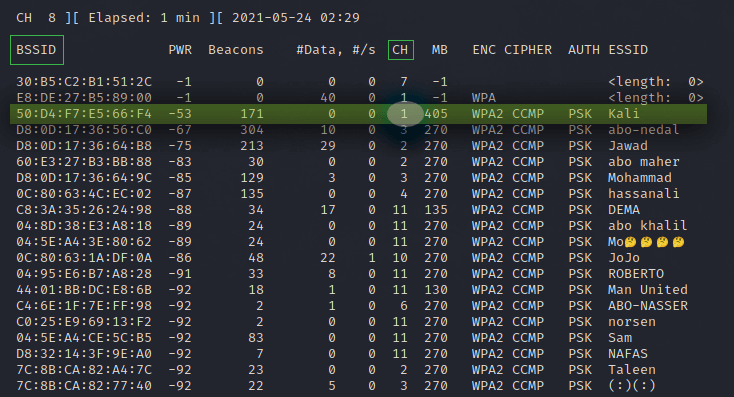The width and height of the screenshot is (734, 397).
Task: Click the BSSID column header
Action: [x=37, y=50]
